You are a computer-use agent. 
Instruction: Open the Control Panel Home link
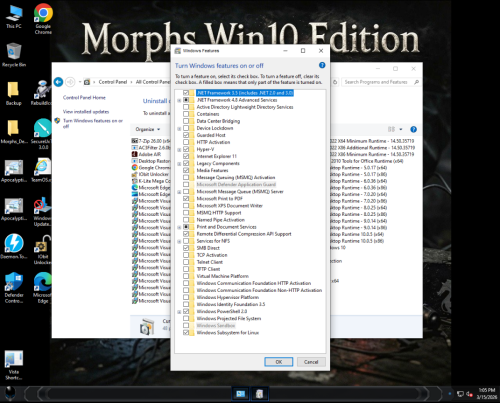click(84, 98)
